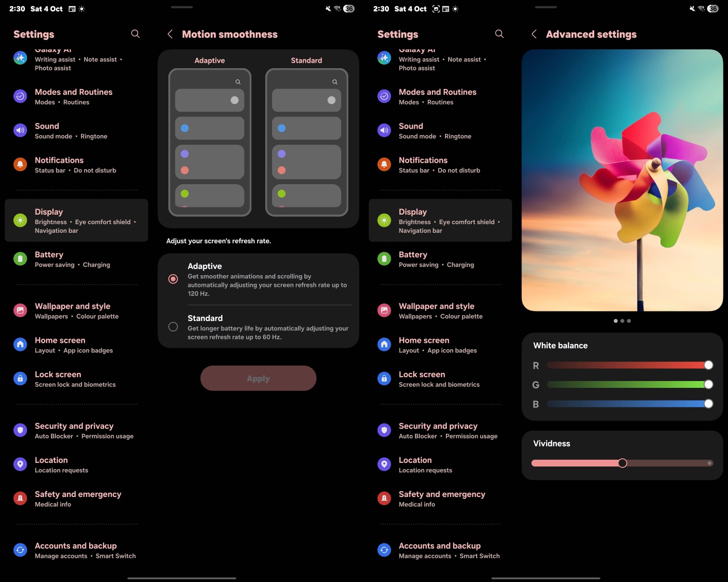The width and height of the screenshot is (728, 582).
Task: Select the Standard 60 Hz radio button
Action: 173,327
